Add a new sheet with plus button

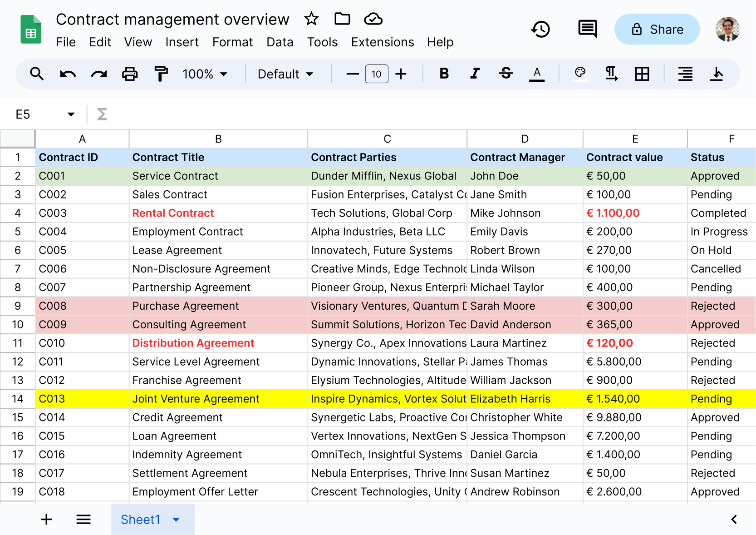tap(46, 520)
